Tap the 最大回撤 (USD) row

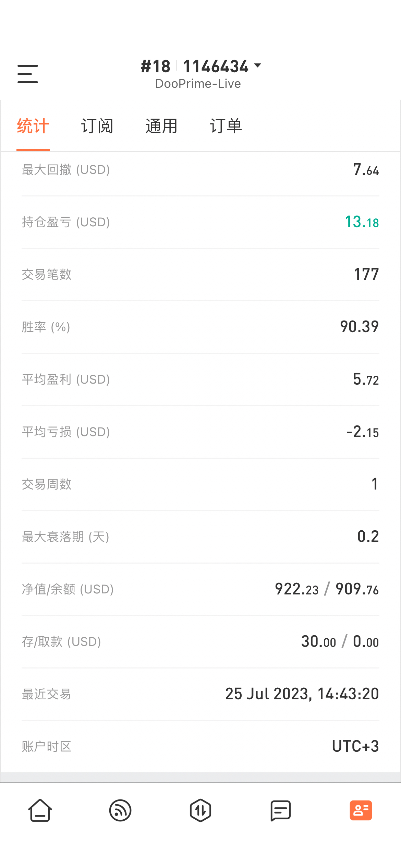click(200, 170)
